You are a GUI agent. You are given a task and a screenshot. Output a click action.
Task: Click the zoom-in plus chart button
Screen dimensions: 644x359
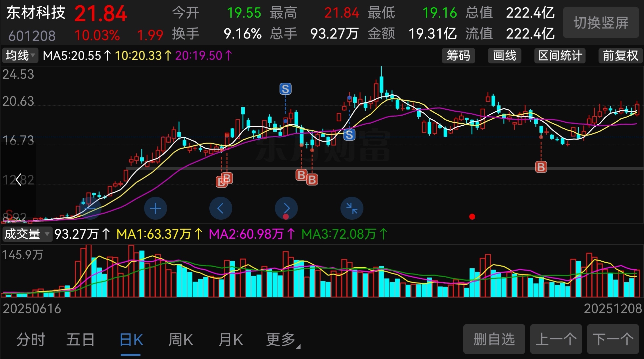pyautogui.click(x=155, y=208)
